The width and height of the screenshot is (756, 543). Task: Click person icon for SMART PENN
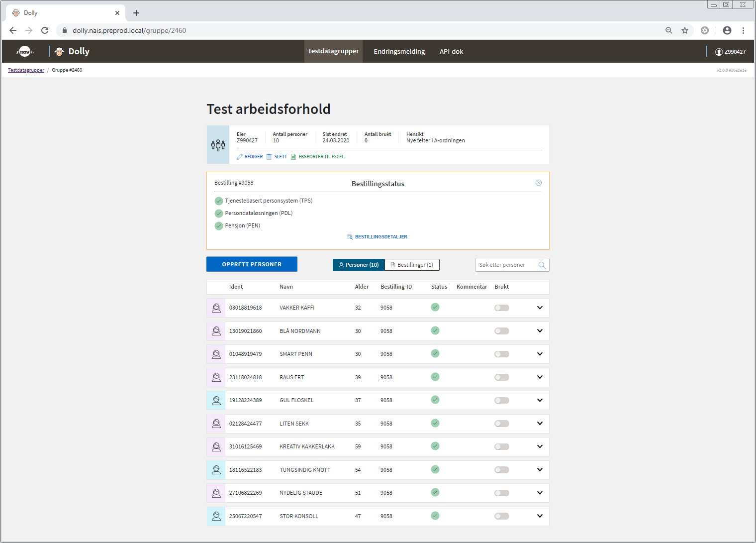point(216,354)
